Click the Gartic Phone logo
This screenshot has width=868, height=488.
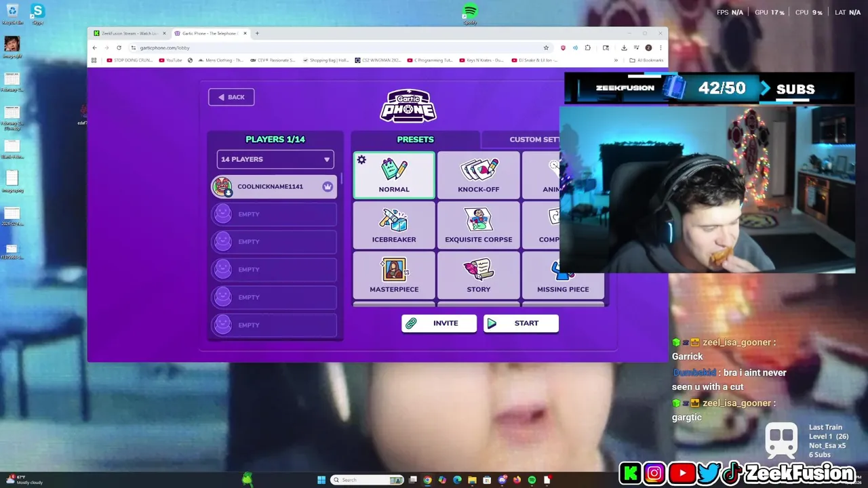pyautogui.click(x=408, y=106)
